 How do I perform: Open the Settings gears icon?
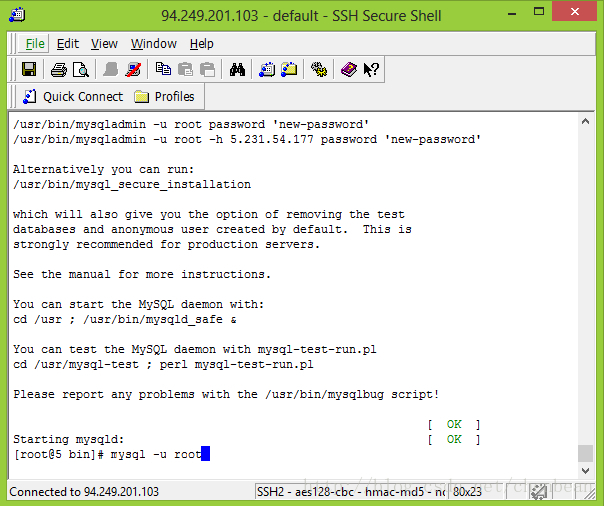coord(319,70)
